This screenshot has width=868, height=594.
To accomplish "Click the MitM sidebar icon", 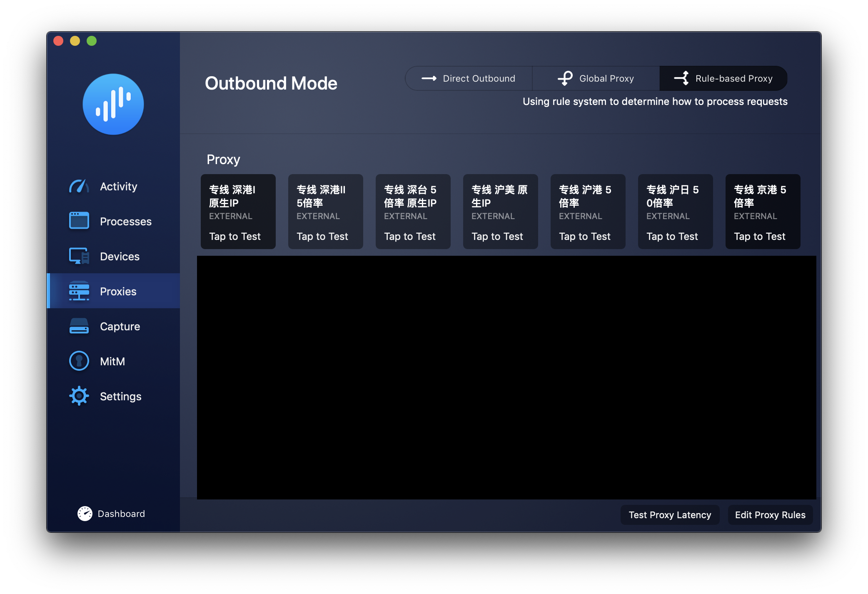I will coord(78,361).
